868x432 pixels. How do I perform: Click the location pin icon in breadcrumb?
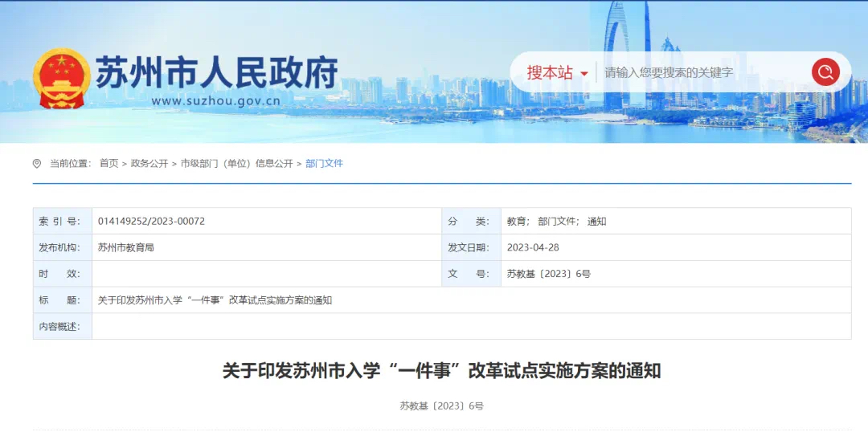coord(37,164)
